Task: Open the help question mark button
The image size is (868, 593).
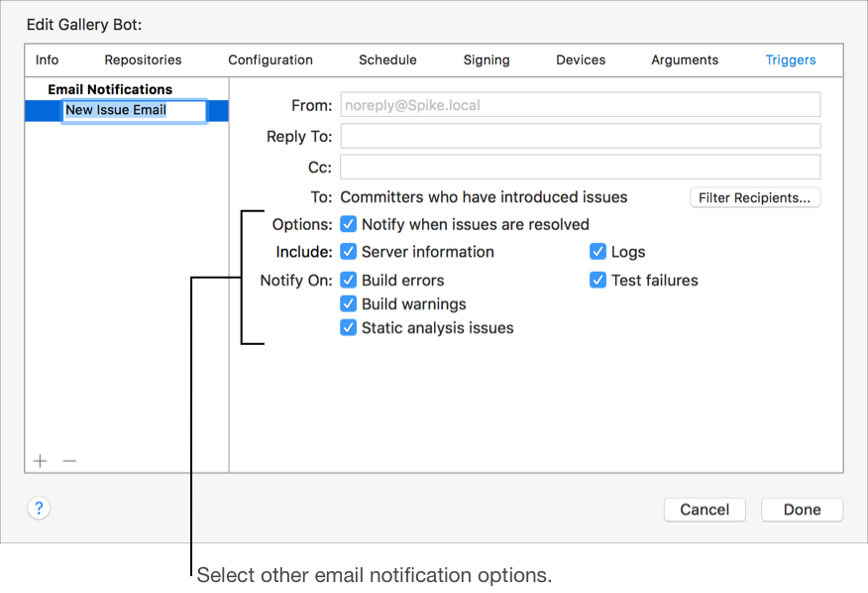Action: 39,509
